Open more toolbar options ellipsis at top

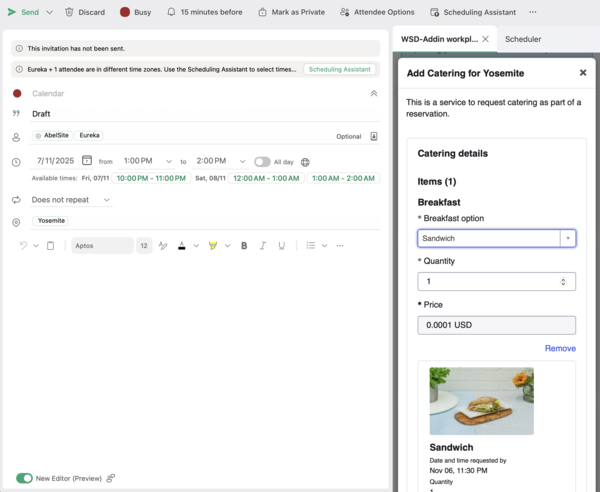pyautogui.click(x=533, y=12)
